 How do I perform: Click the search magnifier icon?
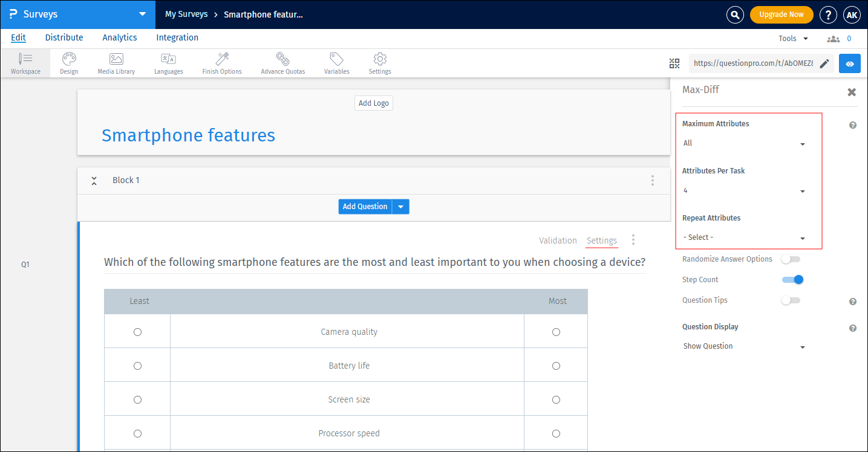point(735,15)
